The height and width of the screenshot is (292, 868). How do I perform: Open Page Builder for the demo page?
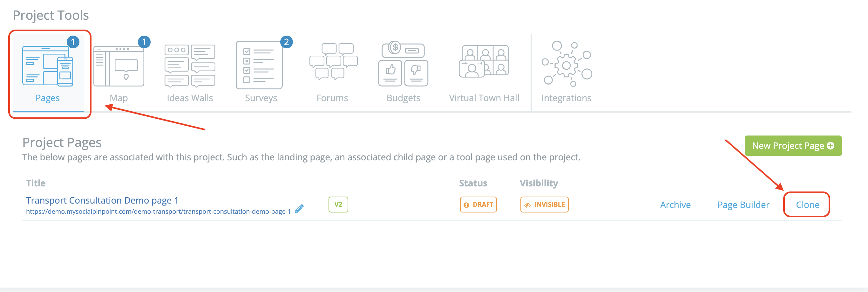pyautogui.click(x=743, y=205)
